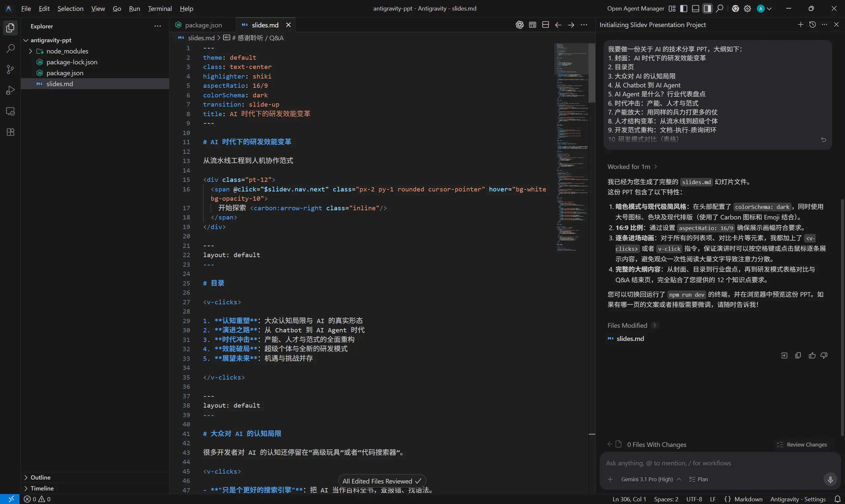Click the editor minimap

(x=572, y=148)
